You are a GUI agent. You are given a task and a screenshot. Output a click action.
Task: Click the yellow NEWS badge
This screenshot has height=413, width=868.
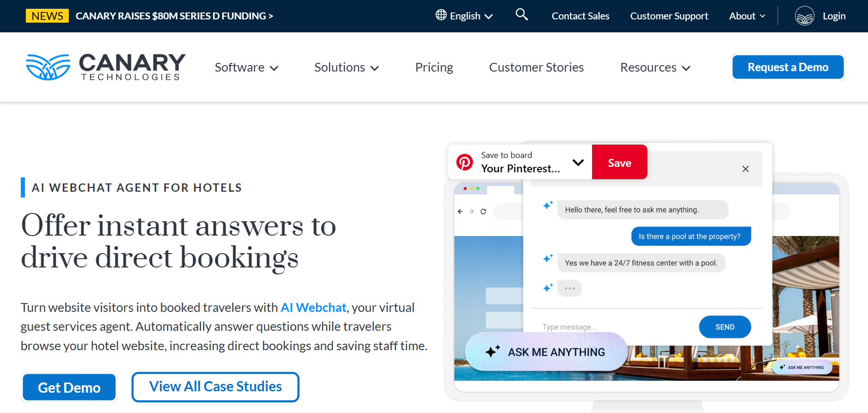(x=47, y=16)
